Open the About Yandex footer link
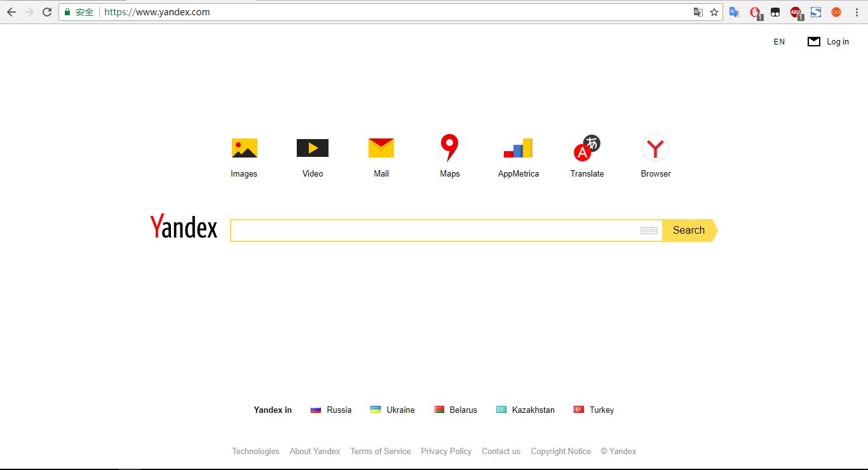Image resolution: width=868 pixels, height=470 pixels. point(315,452)
